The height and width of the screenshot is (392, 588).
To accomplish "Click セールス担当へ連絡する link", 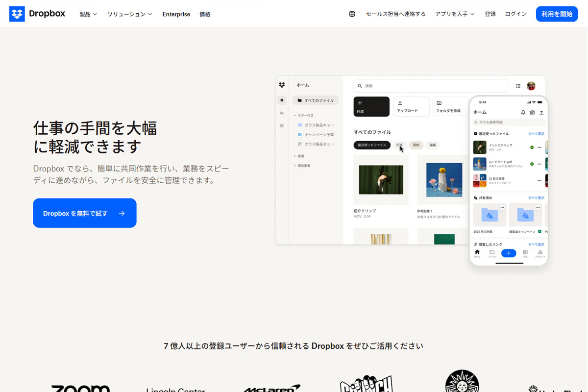I will pyautogui.click(x=396, y=14).
